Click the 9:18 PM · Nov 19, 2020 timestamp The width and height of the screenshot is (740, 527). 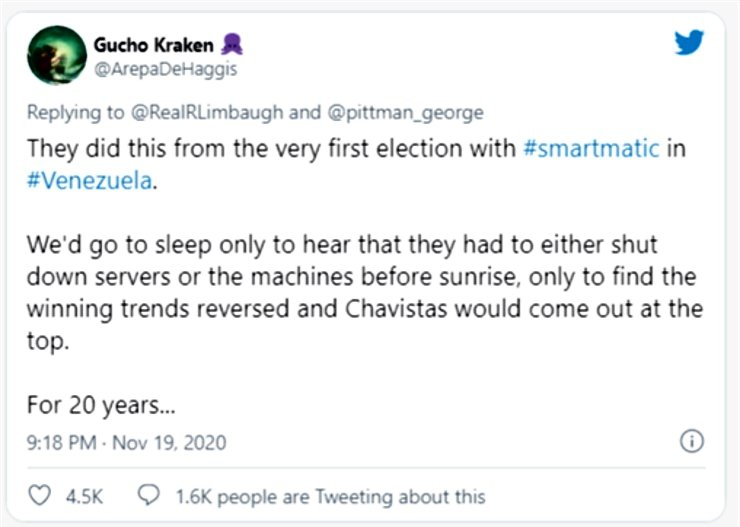point(126,442)
